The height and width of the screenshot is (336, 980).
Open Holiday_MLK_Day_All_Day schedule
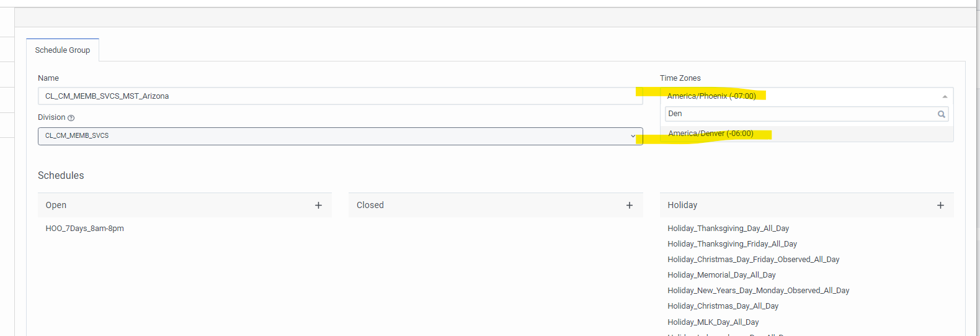[x=713, y=322]
